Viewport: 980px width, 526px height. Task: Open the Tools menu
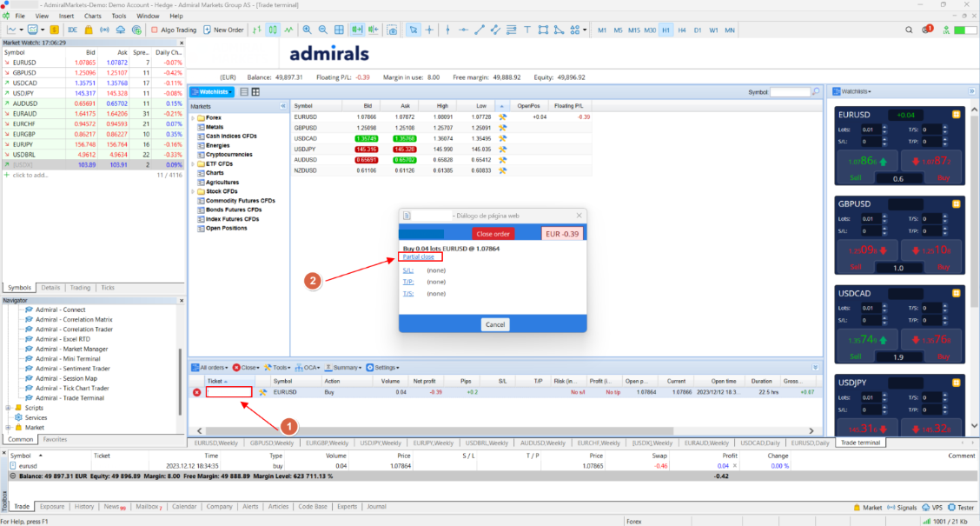(x=119, y=16)
